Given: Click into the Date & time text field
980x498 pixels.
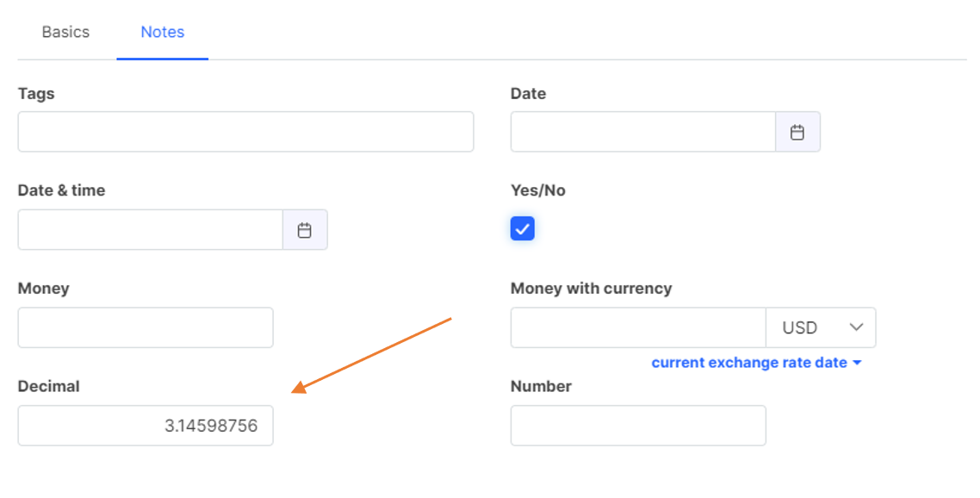Looking at the screenshot, I should click(x=151, y=230).
